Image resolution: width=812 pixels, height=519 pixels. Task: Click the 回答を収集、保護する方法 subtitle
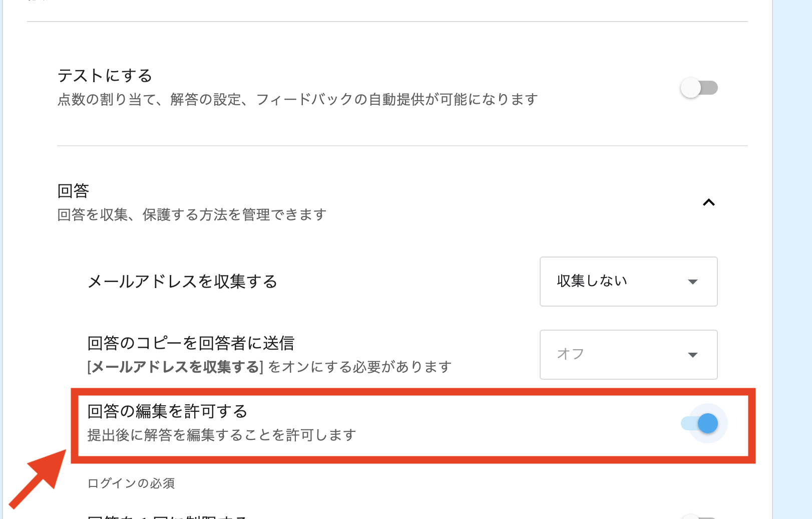(x=192, y=215)
